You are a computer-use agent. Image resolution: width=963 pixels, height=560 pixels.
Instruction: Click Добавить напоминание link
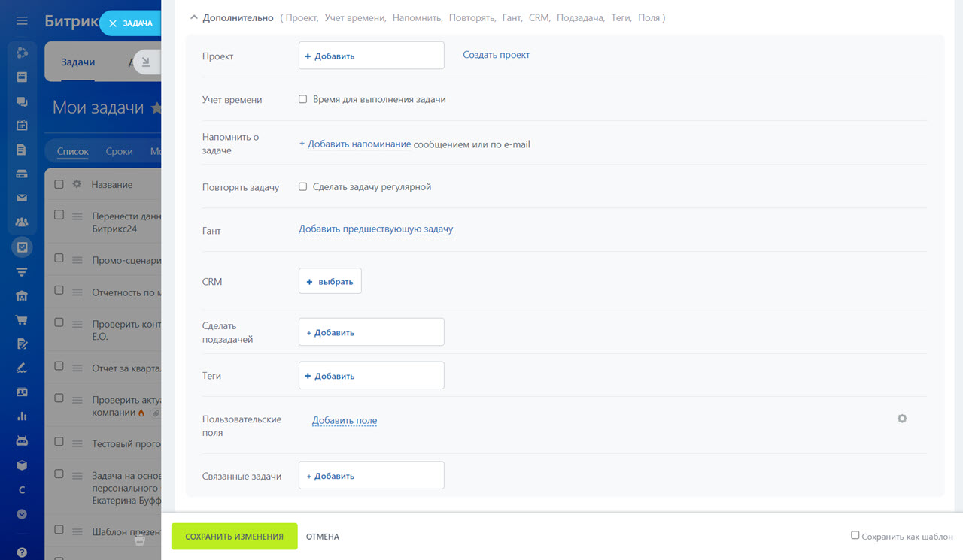tap(359, 144)
